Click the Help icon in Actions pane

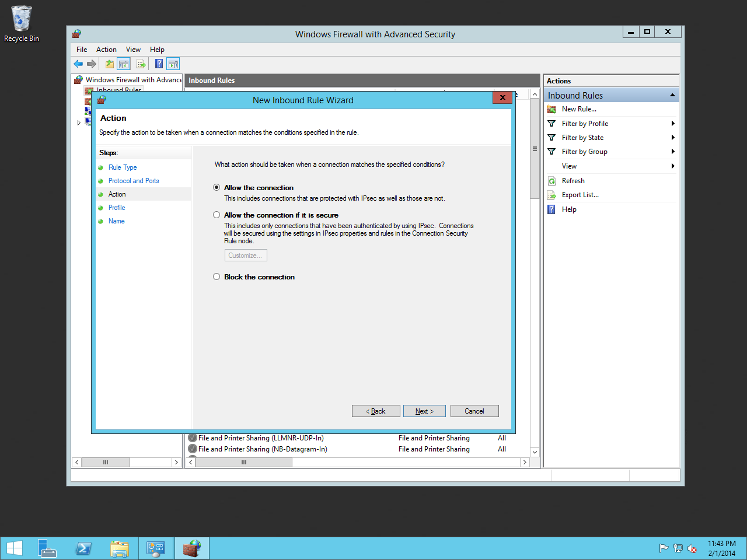point(551,209)
